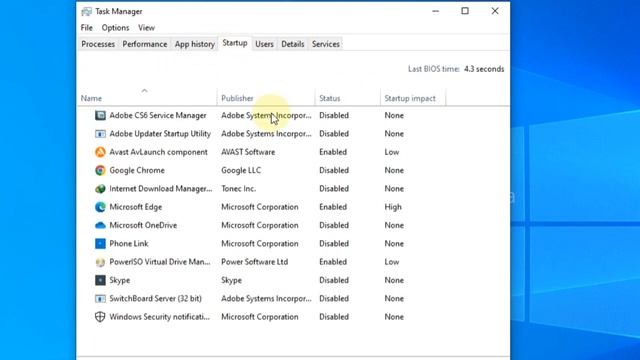Switch to the Services tab

tap(326, 44)
